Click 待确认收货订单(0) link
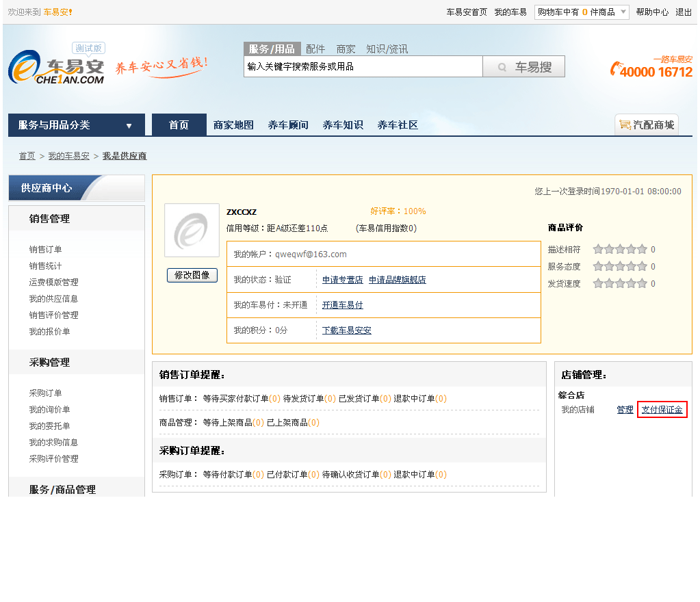The height and width of the screenshot is (602, 700). (x=357, y=475)
